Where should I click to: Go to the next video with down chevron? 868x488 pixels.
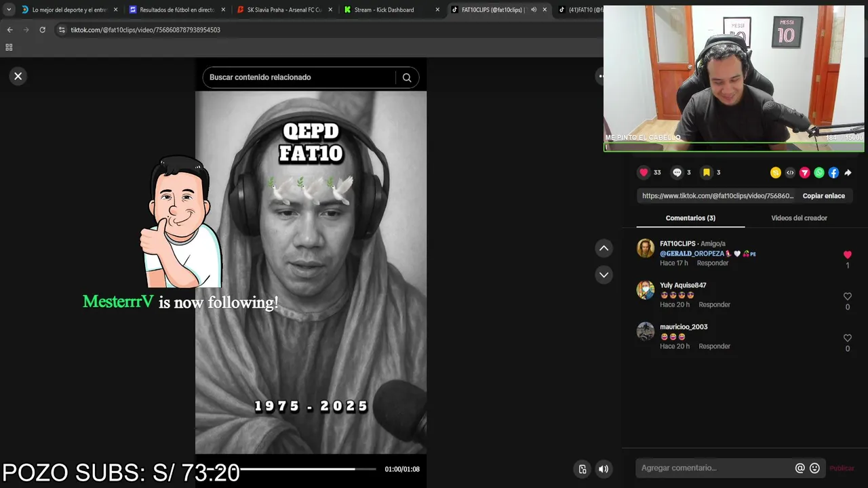pos(604,274)
